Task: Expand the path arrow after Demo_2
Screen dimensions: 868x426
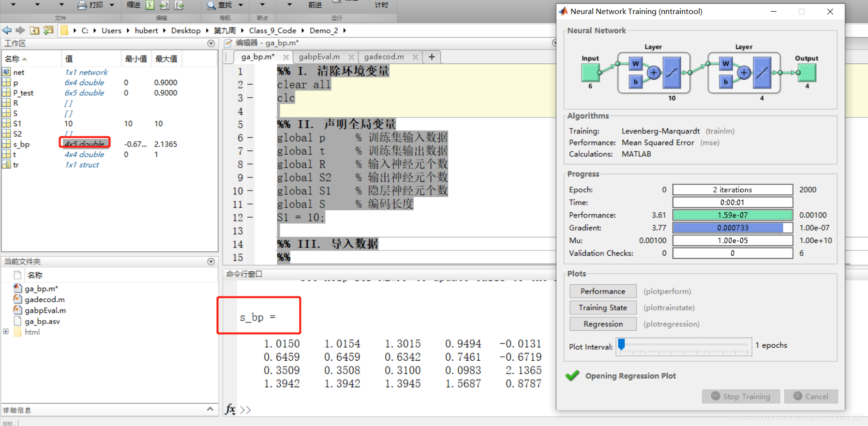Action: (x=344, y=30)
